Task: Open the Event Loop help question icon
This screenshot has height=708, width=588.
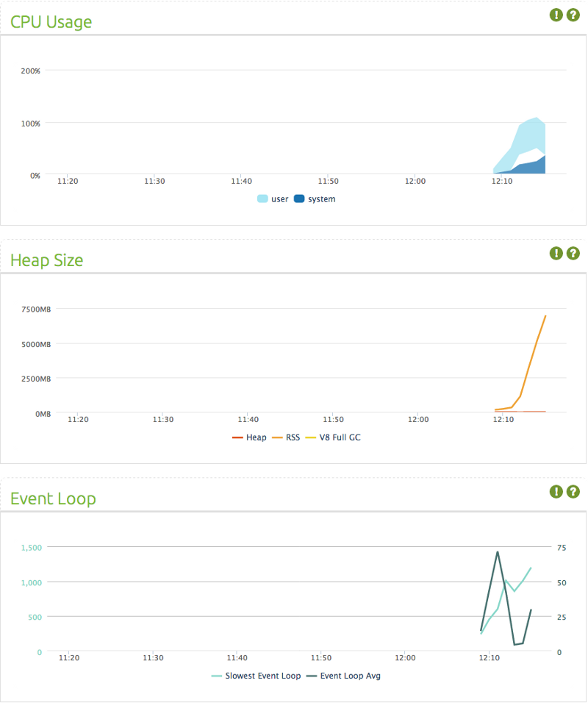Action: coord(573,492)
